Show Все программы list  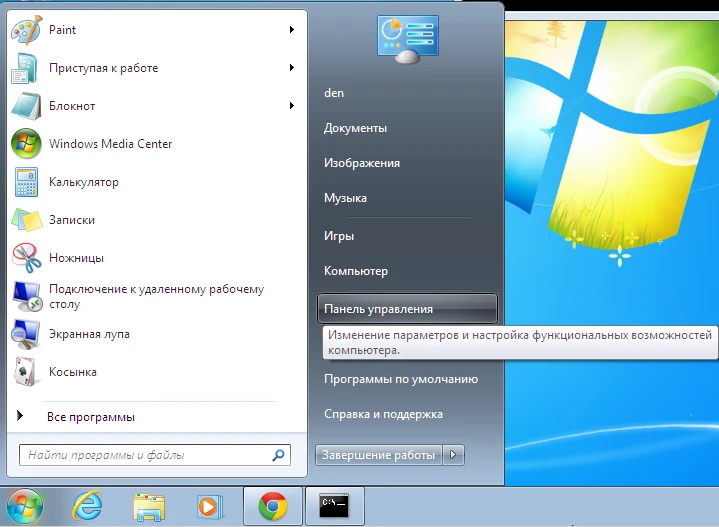[90, 417]
